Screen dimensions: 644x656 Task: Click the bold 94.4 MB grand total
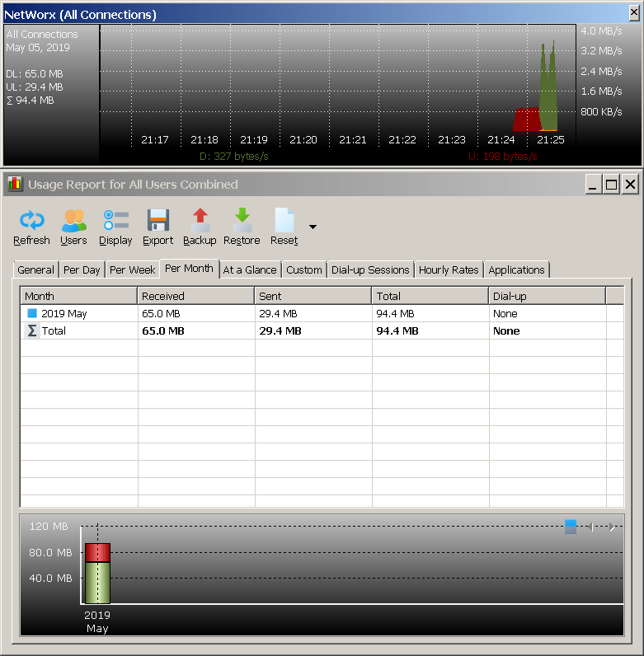(397, 331)
